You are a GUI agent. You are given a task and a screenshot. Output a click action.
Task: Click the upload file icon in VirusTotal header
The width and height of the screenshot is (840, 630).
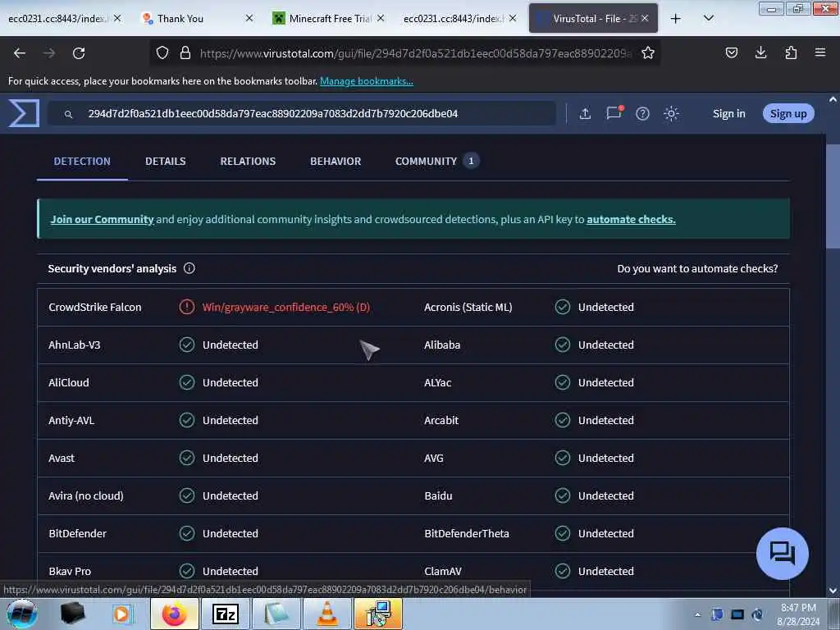585,113
